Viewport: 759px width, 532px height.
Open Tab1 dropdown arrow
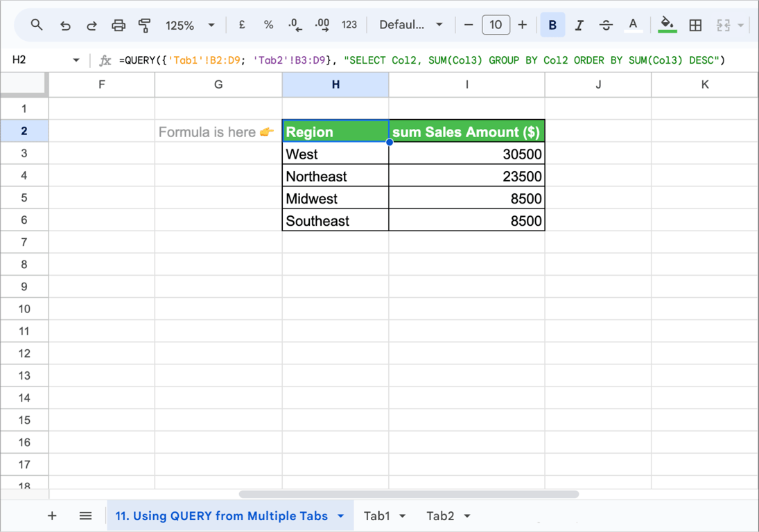(x=402, y=516)
